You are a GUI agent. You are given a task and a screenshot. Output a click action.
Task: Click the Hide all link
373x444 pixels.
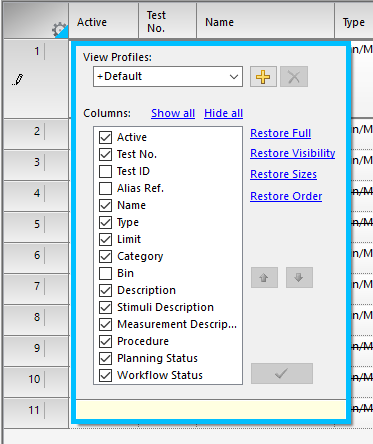pyautogui.click(x=223, y=113)
